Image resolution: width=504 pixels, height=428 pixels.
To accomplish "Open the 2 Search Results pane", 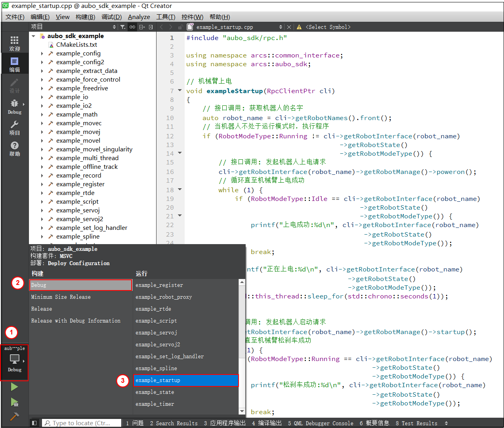I will coord(174,423).
